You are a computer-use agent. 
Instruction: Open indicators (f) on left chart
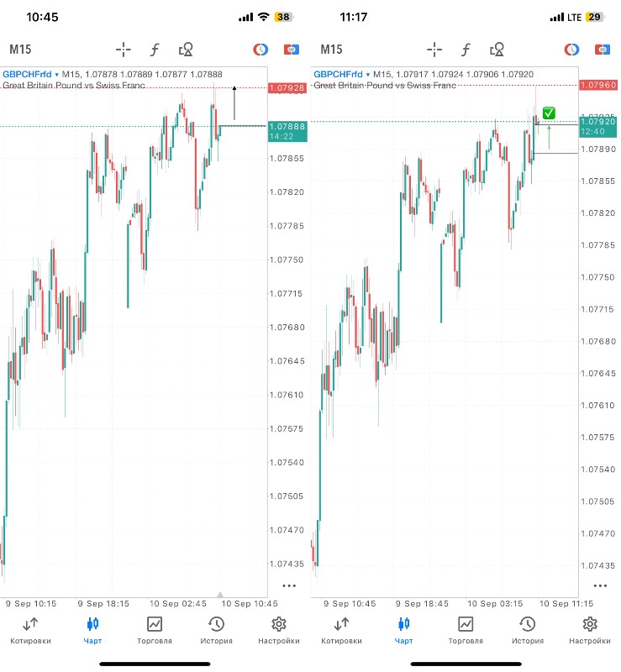point(155,50)
